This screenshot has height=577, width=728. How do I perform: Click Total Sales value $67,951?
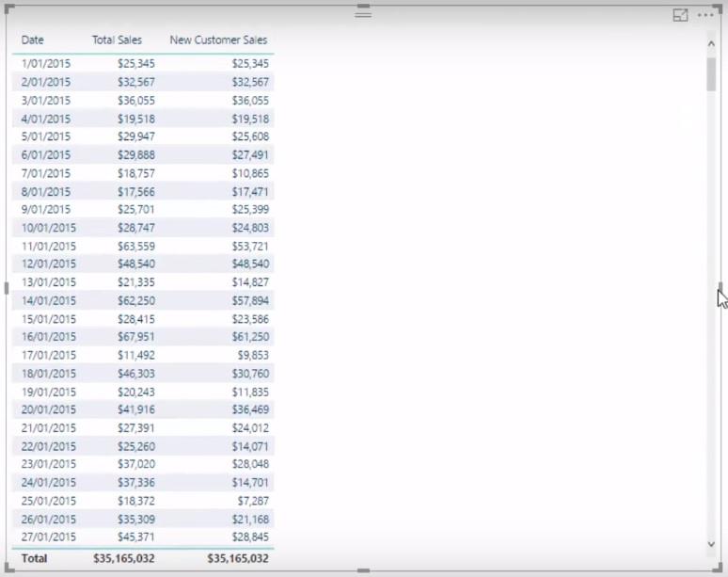click(136, 337)
